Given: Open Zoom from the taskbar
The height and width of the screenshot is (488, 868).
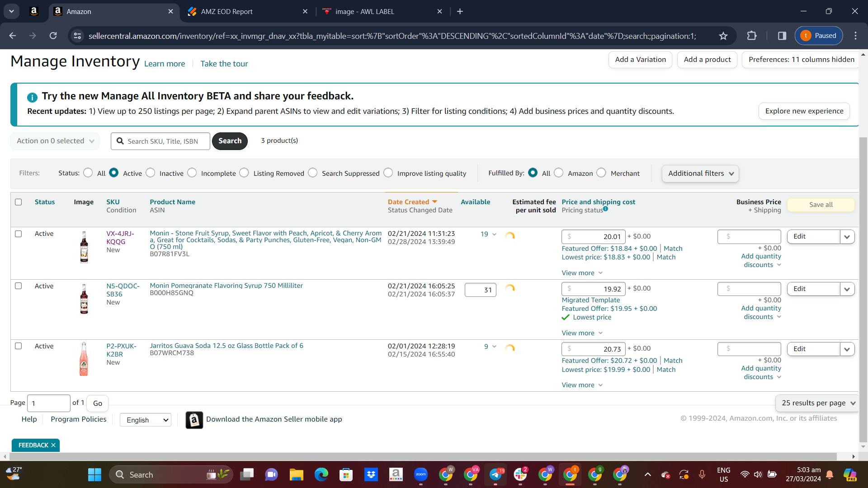Looking at the screenshot, I should 421,474.
